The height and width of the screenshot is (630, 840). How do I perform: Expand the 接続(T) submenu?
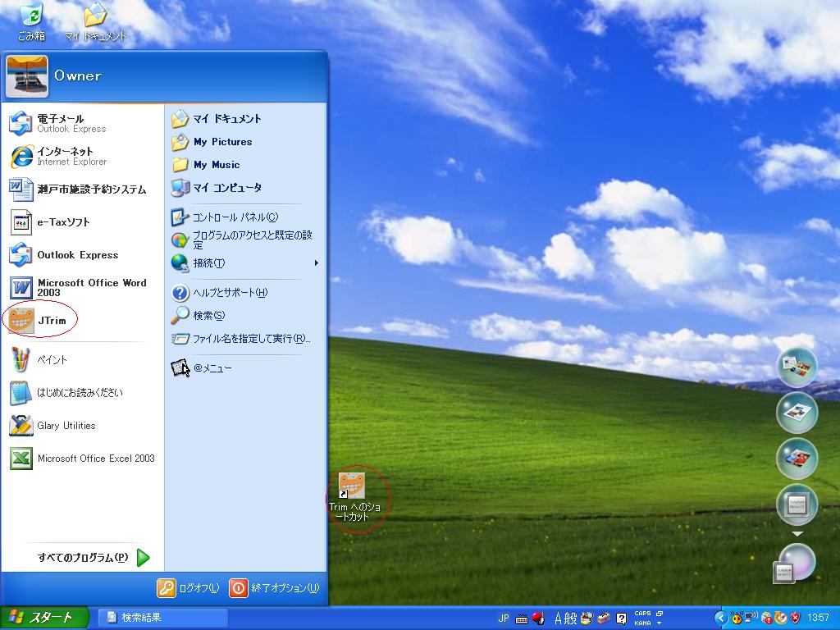point(245,263)
